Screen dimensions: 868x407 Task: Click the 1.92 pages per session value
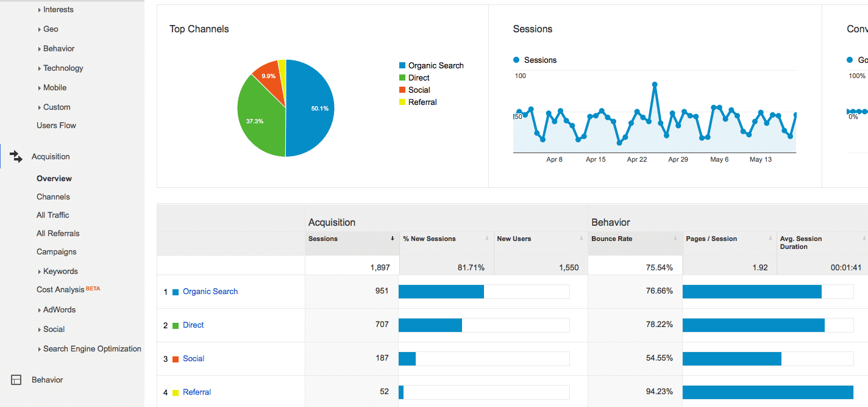(760, 267)
